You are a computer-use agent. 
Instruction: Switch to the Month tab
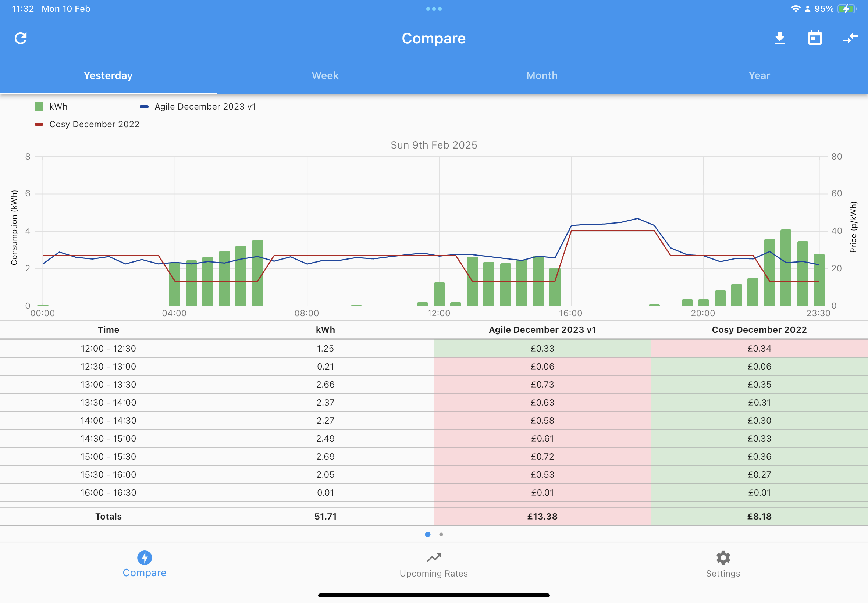pos(542,76)
